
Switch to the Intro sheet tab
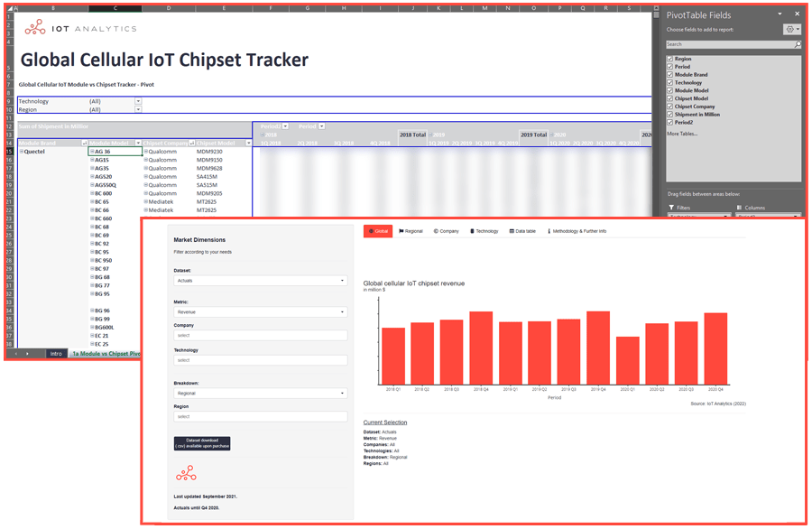coord(56,354)
